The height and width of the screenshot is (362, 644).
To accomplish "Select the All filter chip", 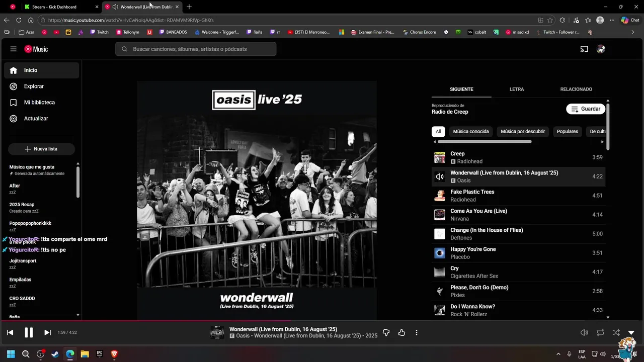I will (438, 132).
